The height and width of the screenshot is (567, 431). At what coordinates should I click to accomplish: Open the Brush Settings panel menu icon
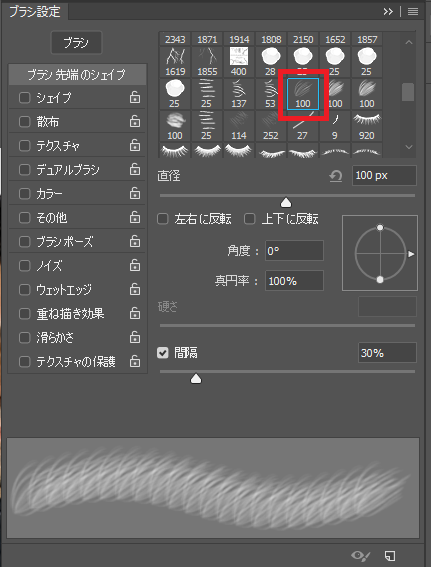coord(413,12)
